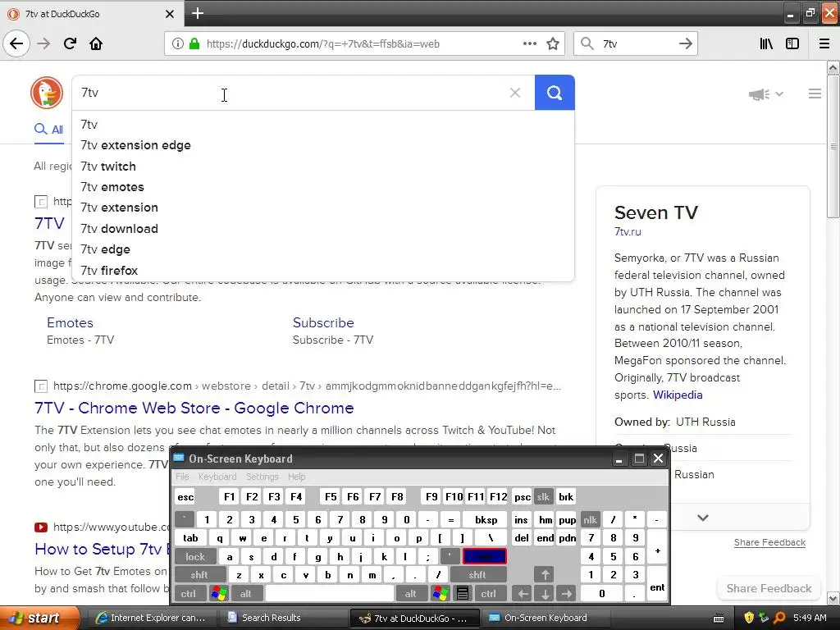Viewport: 840px width, 630px height.
Task: Click the Share Feedback floating button
Action: 769,588
